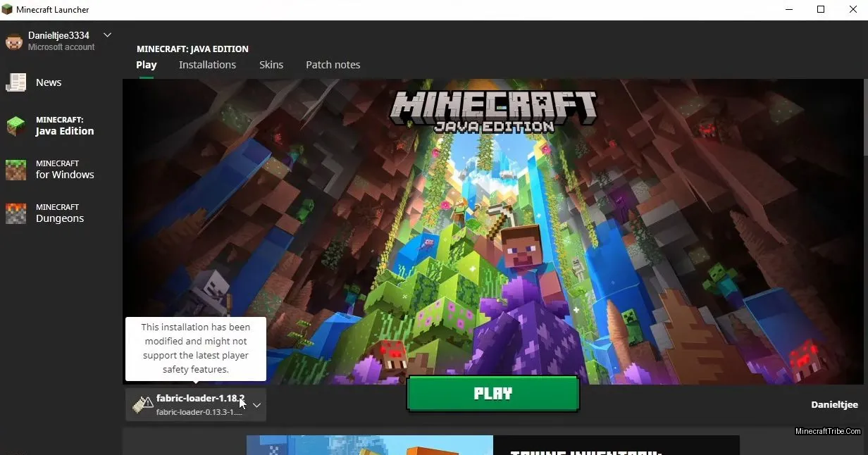View the Patch notes tab
The image size is (868, 455).
333,65
